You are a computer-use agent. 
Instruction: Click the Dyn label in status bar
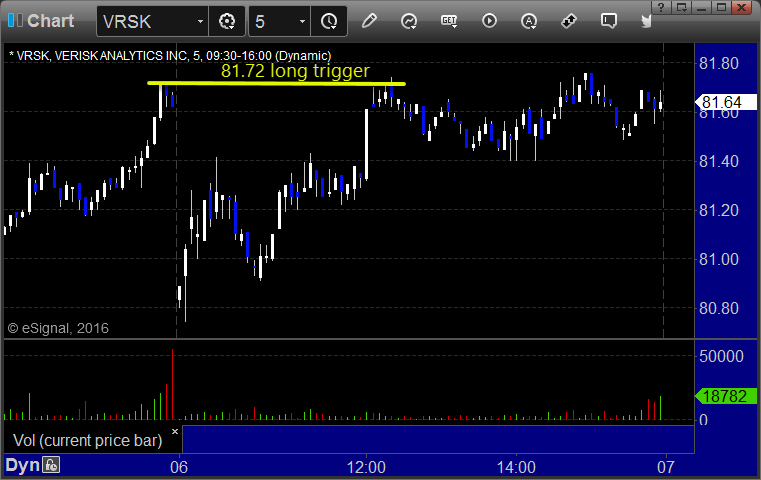coord(22,465)
